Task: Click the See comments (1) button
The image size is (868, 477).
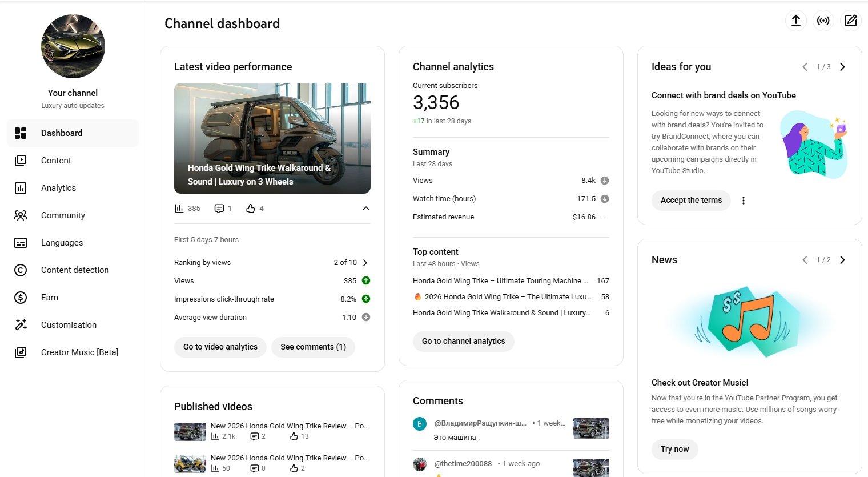Action: click(x=313, y=347)
